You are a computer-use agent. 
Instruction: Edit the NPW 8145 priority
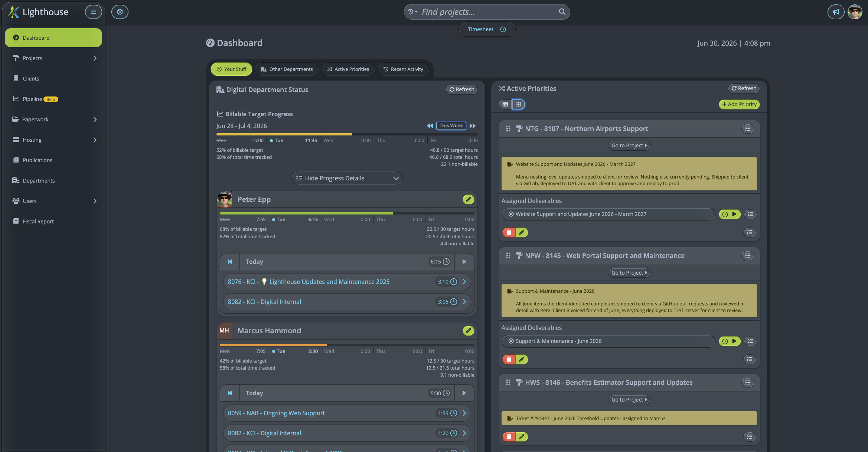522,359
